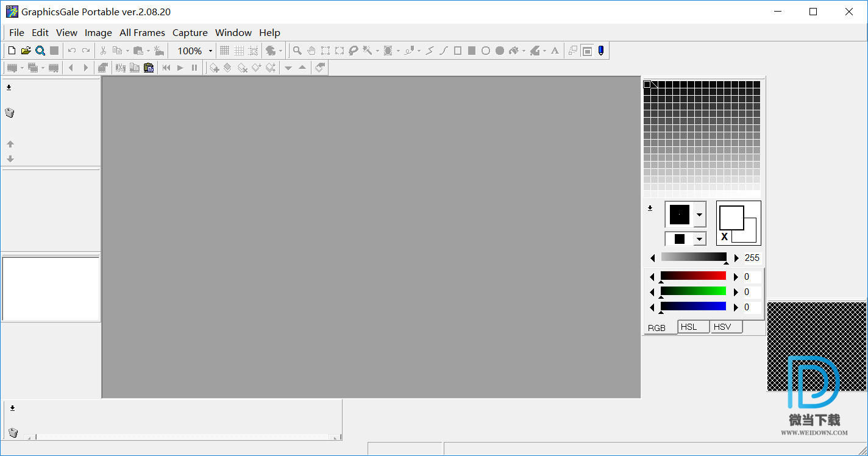Select the filled Ellipse tool
Screen dimensions: 868x456
pyautogui.click(x=500, y=51)
